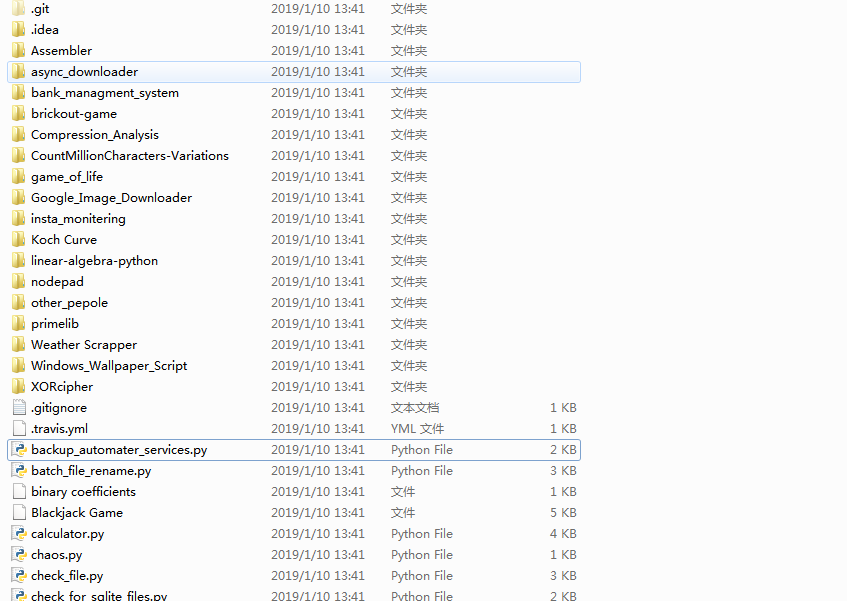Click the YML 文件 type cell
The image size is (847, 601).
(418, 429)
